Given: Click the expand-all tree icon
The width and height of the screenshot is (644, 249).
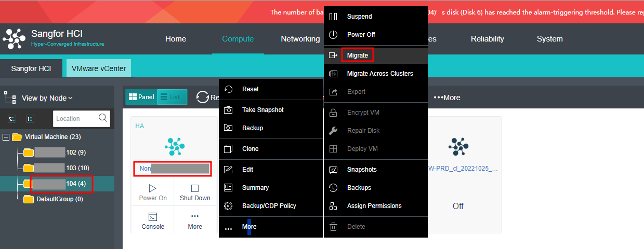Looking at the screenshot, I should [x=12, y=119].
